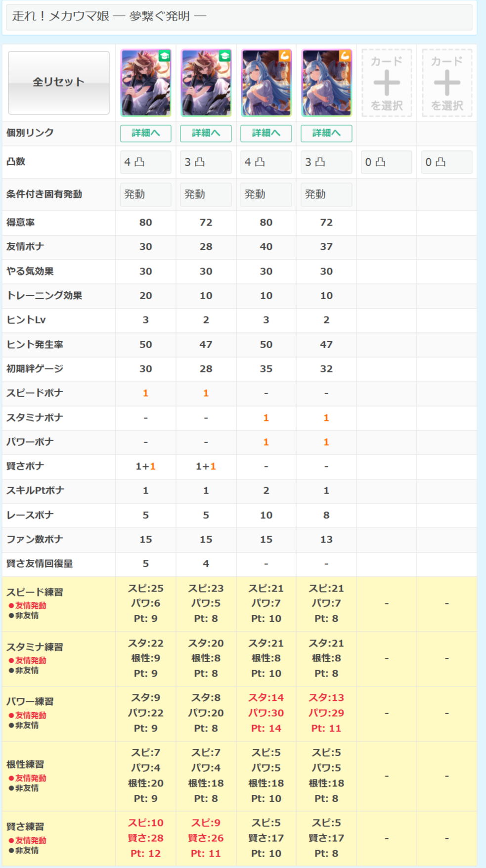Click the 得意率 row label
486x868 pixels.
pyautogui.click(x=20, y=223)
